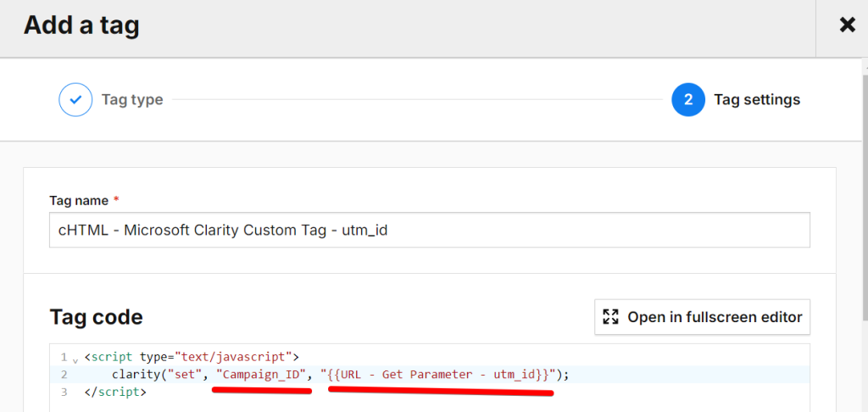Click the "Campaign_ID" string in code
868x412 pixels.
(x=261, y=375)
